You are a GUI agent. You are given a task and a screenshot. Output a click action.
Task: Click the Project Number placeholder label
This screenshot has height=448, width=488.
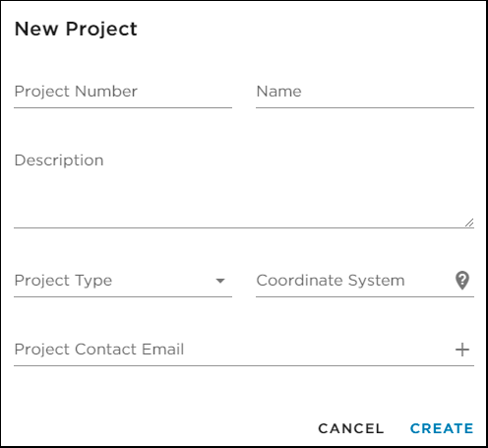76,92
